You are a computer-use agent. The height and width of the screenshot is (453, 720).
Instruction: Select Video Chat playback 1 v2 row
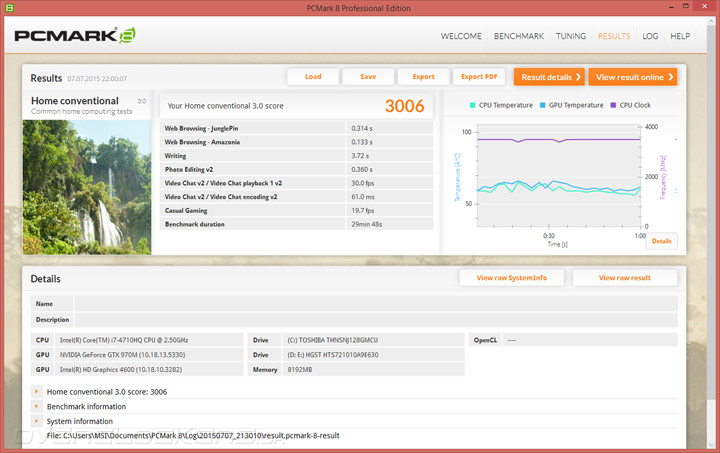click(296, 183)
